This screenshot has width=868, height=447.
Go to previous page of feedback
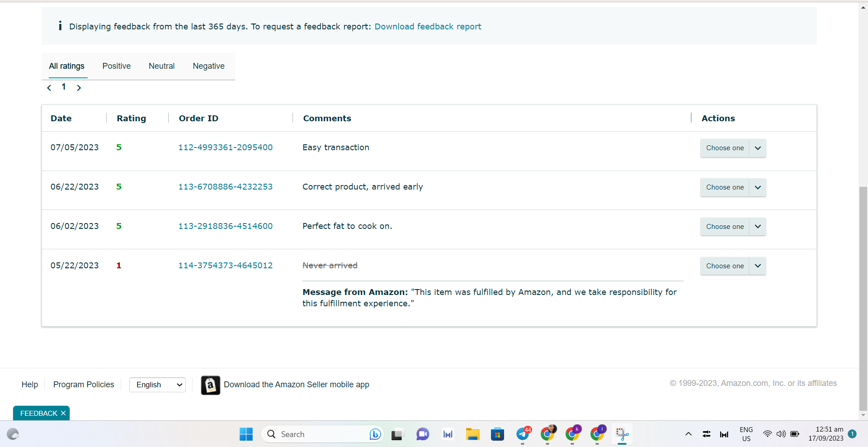49,88
